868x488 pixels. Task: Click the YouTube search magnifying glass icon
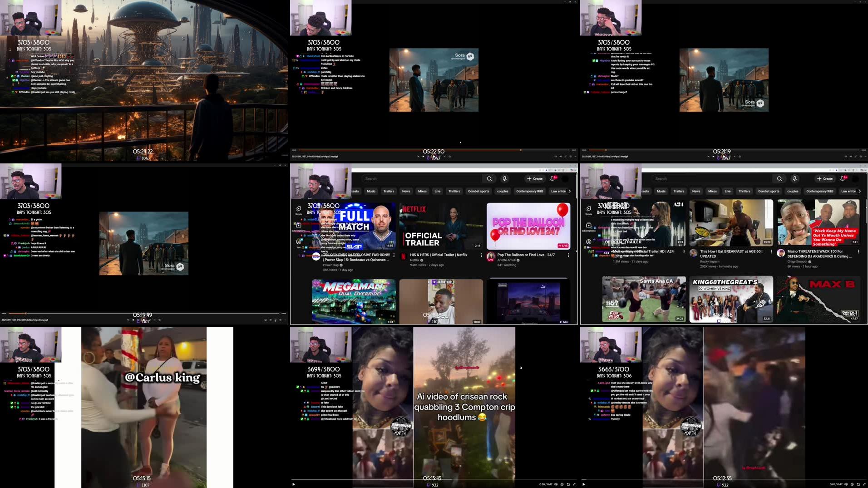tap(489, 178)
